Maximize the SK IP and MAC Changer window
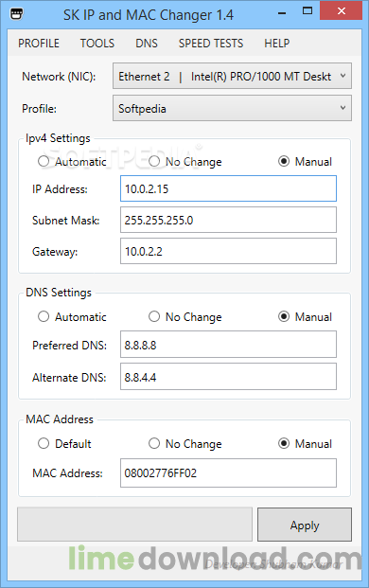The image size is (369, 588). click(x=307, y=11)
